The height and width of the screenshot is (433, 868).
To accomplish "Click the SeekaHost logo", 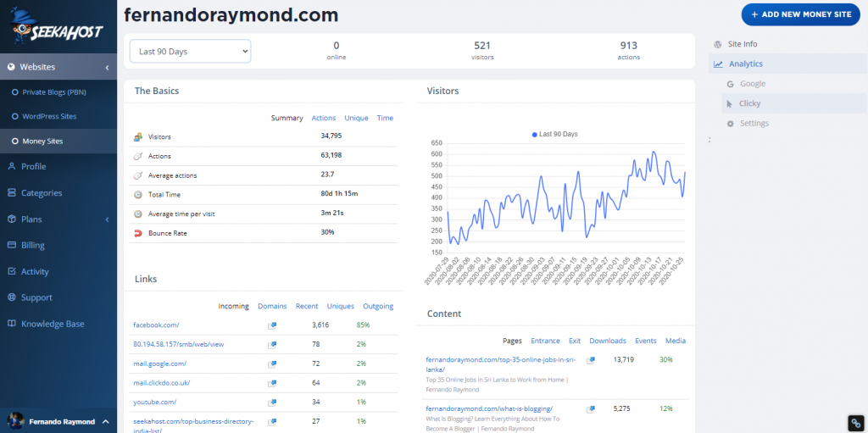I will [x=58, y=26].
